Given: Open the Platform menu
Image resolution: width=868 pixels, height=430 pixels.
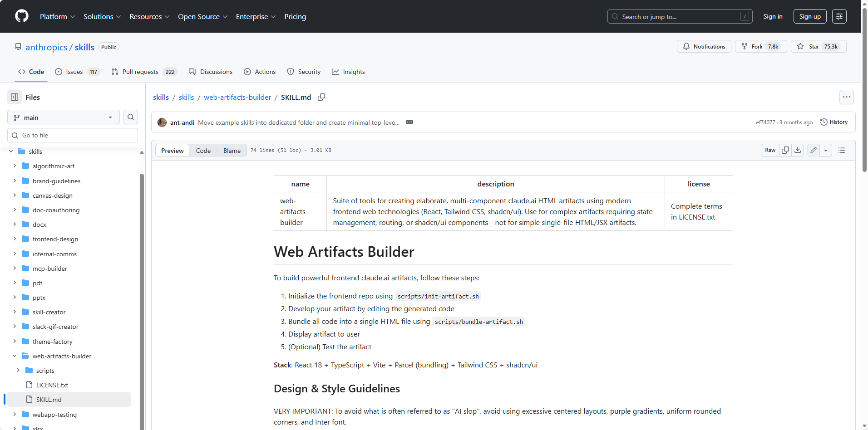Looking at the screenshot, I should point(57,16).
